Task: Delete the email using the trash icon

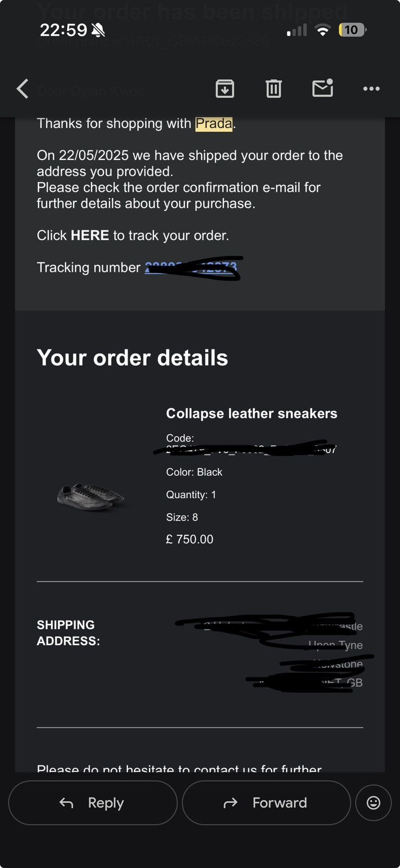Action: pyautogui.click(x=274, y=88)
